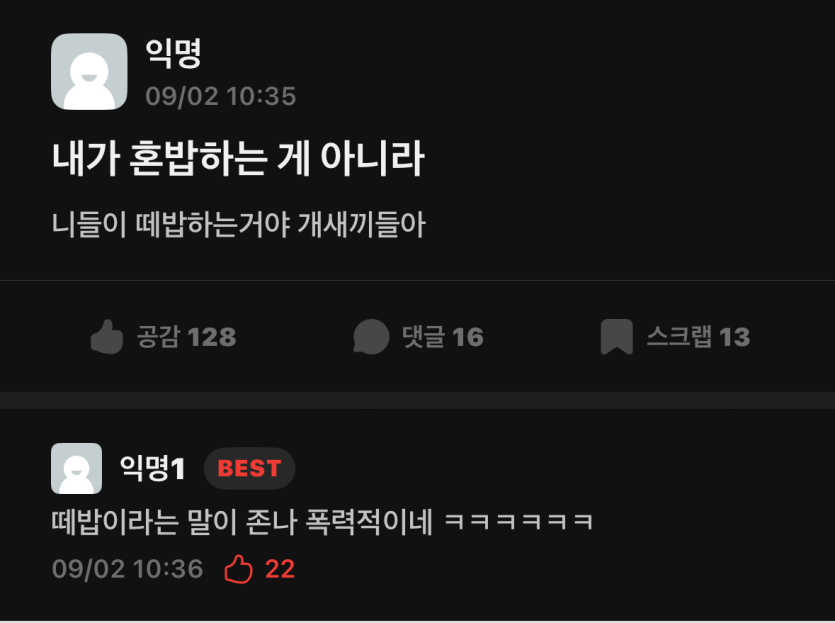Click the post timestamp 09/02 10:35
Viewport: 835px width, 623px height.
point(220,96)
